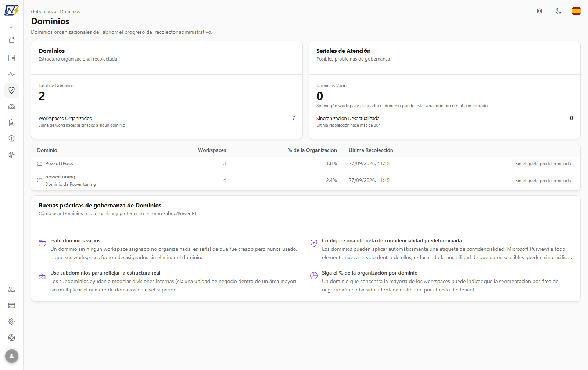Open the dashboard layout icon in the sidebar
This screenshot has height=370, width=588.
coord(12,58)
